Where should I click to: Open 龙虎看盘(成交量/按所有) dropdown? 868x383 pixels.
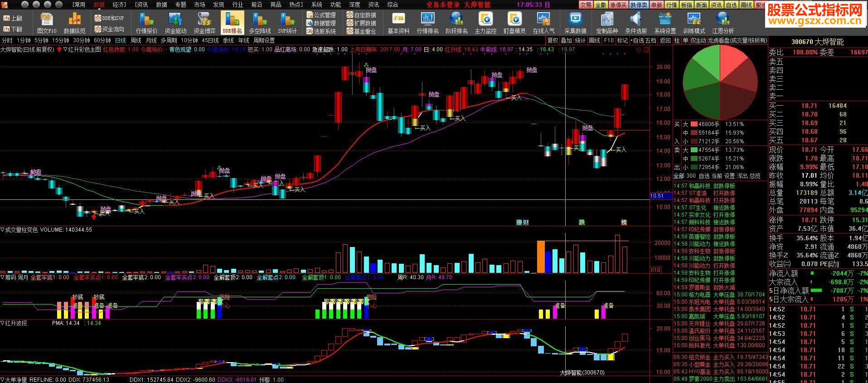pyautogui.click(x=737, y=40)
